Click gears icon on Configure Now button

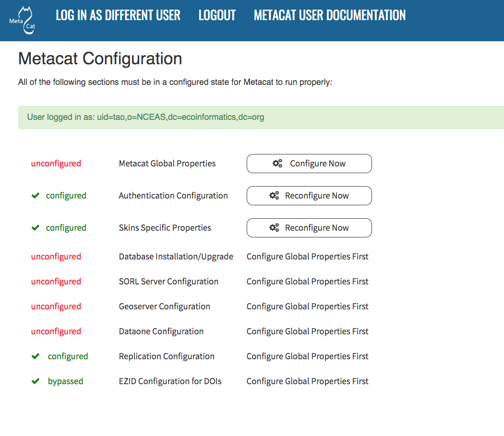tap(277, 164)
